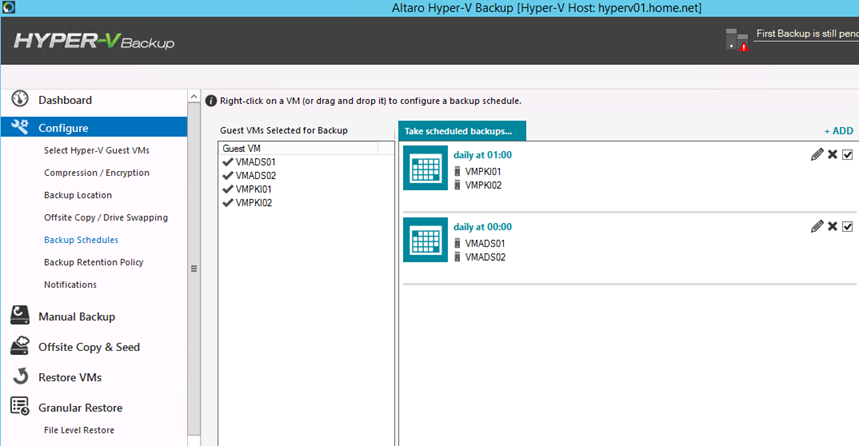Click the Guest VMs Selected for Backup heading
Screen dimensions: 859x446
284,130
